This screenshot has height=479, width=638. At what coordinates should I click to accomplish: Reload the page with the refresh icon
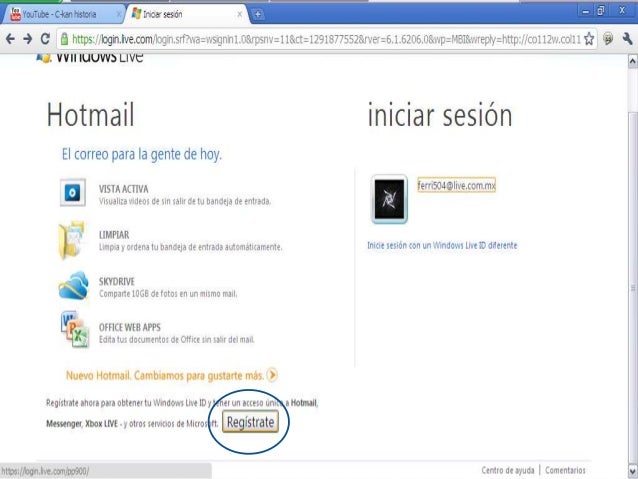[x=45, y=39]
